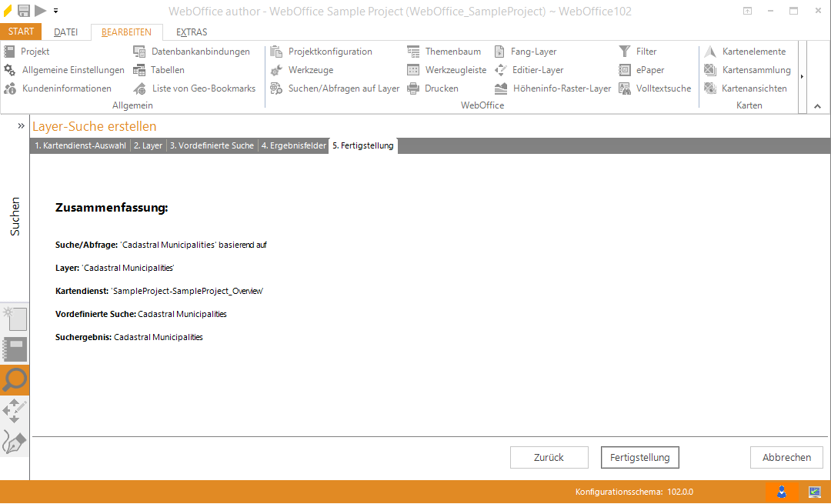Open the Datenbankanbindungen settings
831x504 pixels.
192,52
